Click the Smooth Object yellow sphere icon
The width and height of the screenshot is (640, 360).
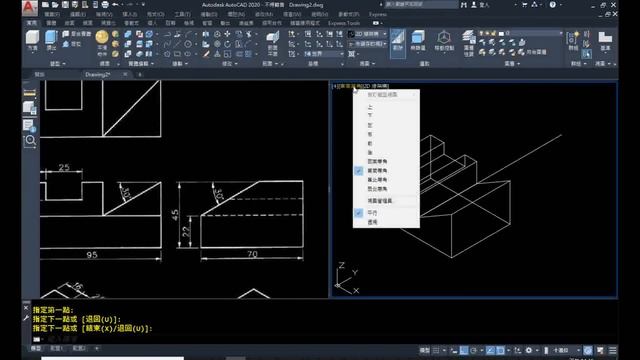click(x=102, y=38)
